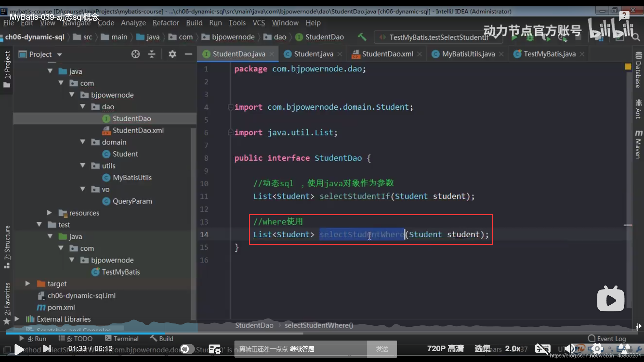
Task: Collapse the utils folder
Action: pyautogui.click(x=83, y=166)
